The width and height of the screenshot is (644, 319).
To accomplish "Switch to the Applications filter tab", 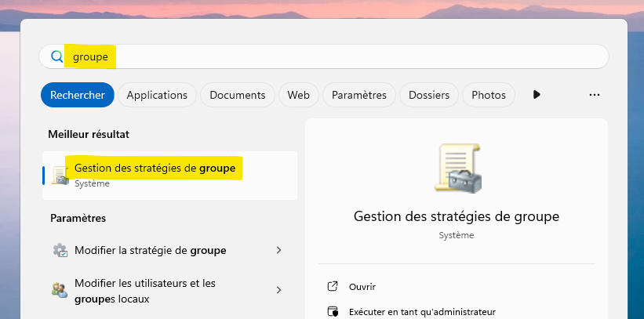I will [x=157, y=95].
